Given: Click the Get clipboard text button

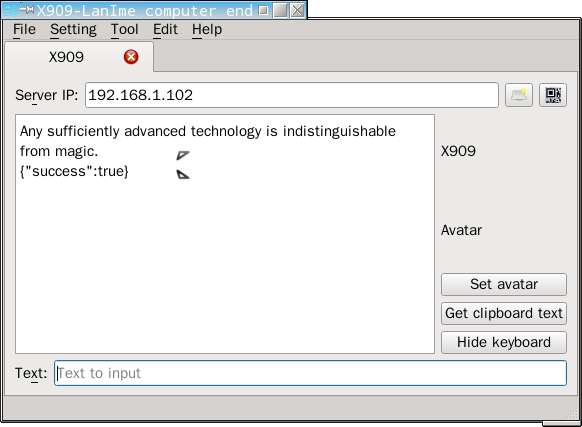Looking at the screenshot, I should [x=504, y=313].
